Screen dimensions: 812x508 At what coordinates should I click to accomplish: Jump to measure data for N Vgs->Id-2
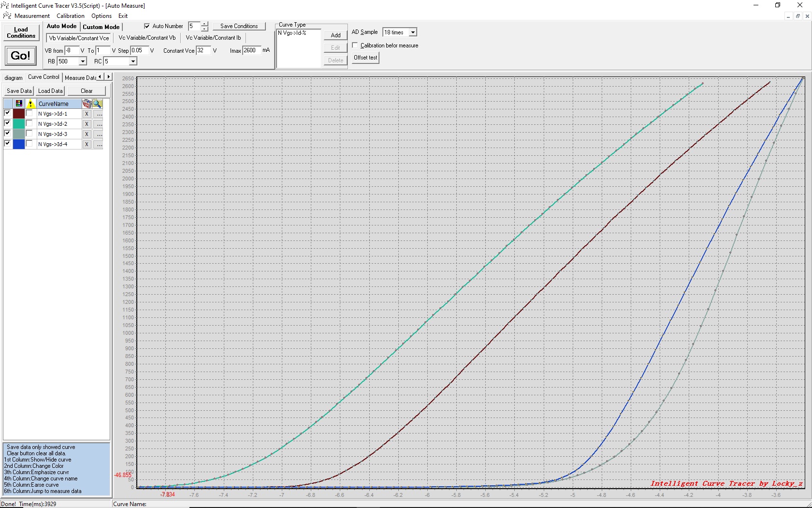point(98,124)
